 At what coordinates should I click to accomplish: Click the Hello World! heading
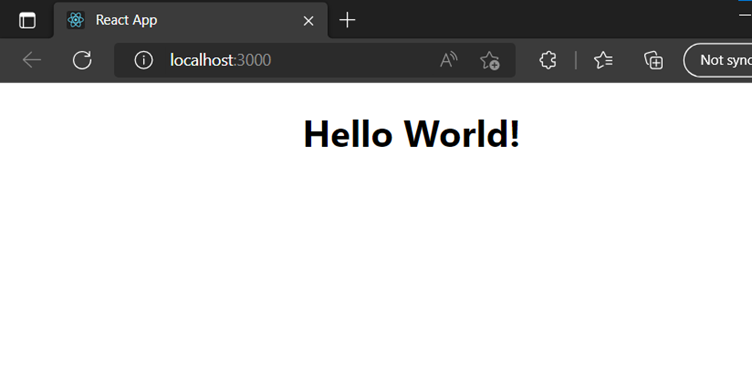point(412,134)
